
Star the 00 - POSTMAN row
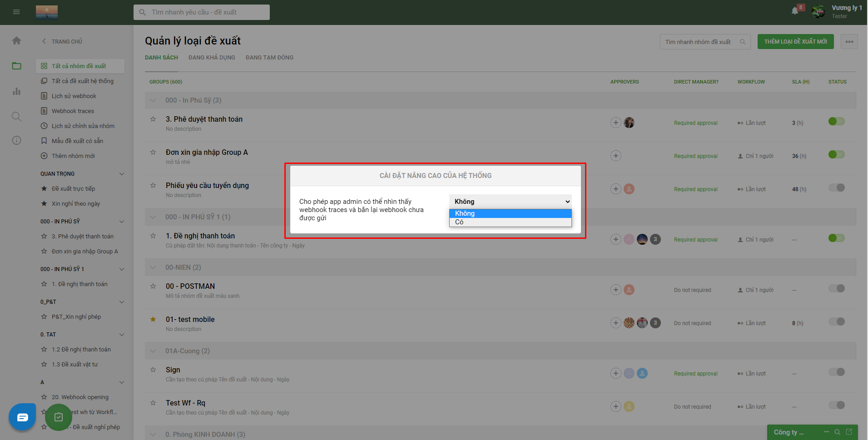[153, 286]
